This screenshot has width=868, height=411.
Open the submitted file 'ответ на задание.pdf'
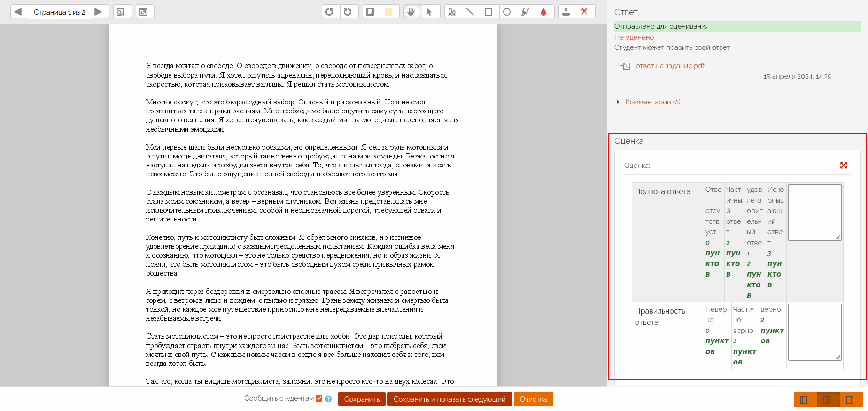pyautogui.click(x=670, y=66)
